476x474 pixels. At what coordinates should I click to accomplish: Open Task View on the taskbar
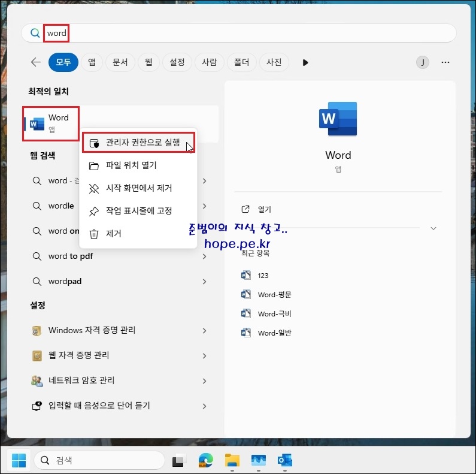(x=180, y=461)
